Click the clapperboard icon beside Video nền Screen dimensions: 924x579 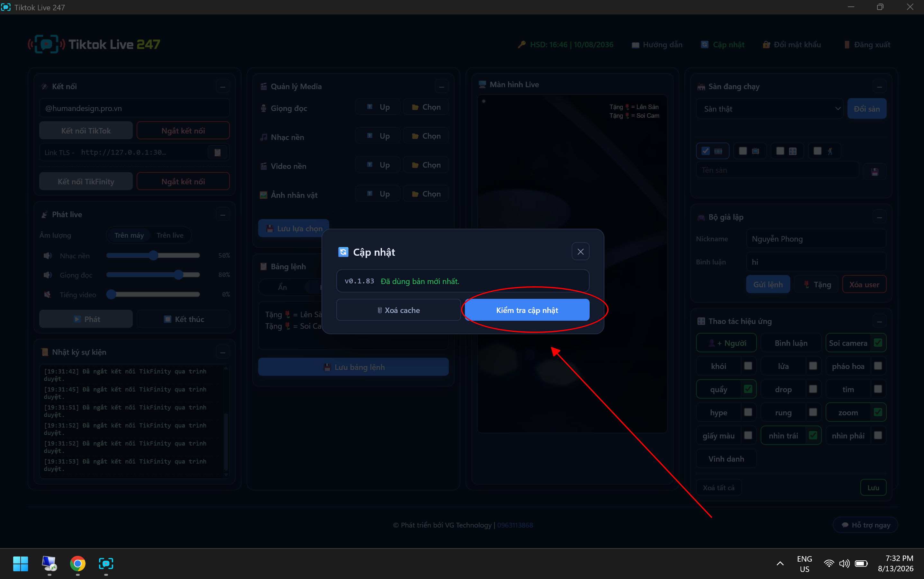[x=263, y=166]
